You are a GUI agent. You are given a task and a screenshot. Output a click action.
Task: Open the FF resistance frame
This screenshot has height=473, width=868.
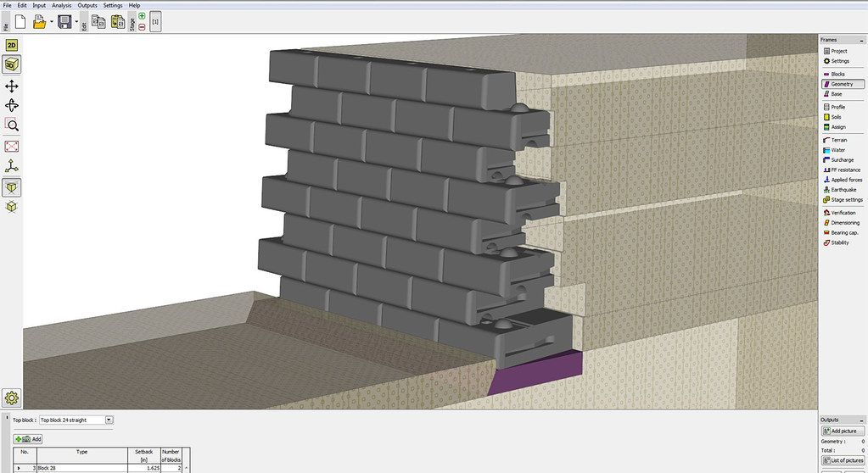point(842,170)
